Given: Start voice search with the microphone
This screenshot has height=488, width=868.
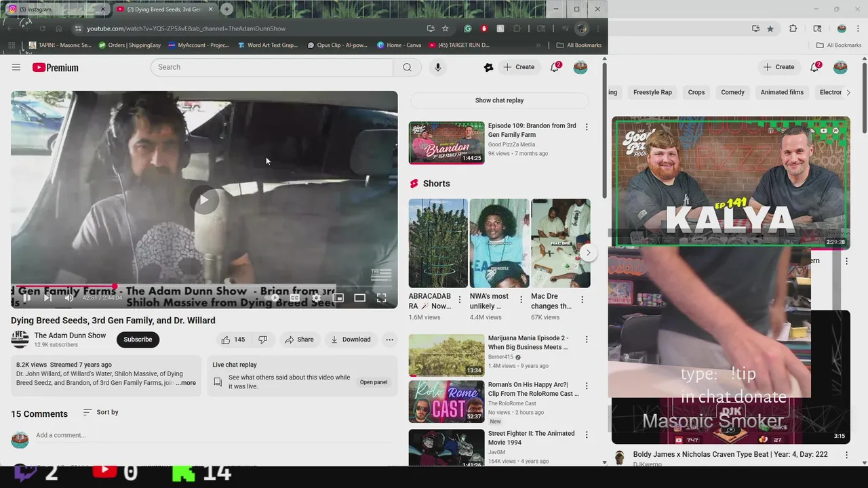Looking at the screenshot, I should click(x=438, y=67).
